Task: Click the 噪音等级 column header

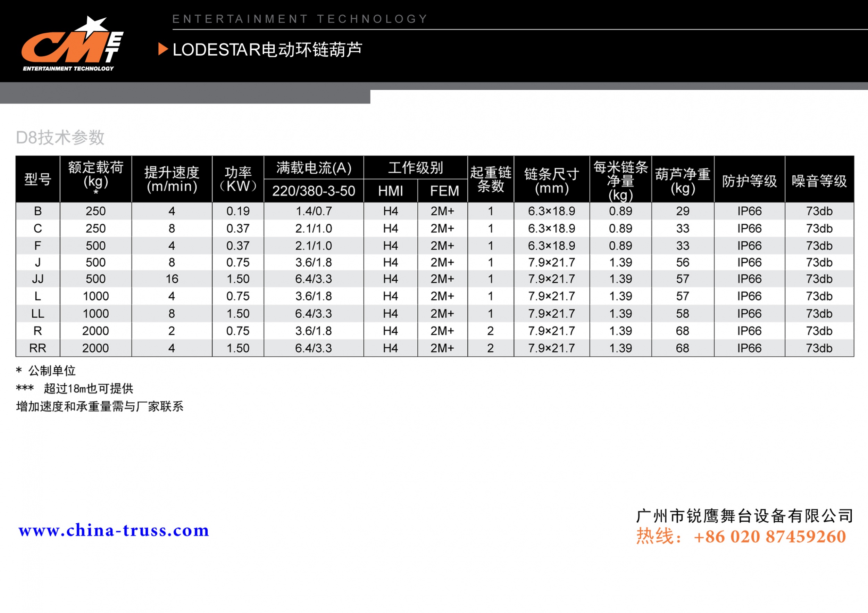Action: (x=819, y=181)
